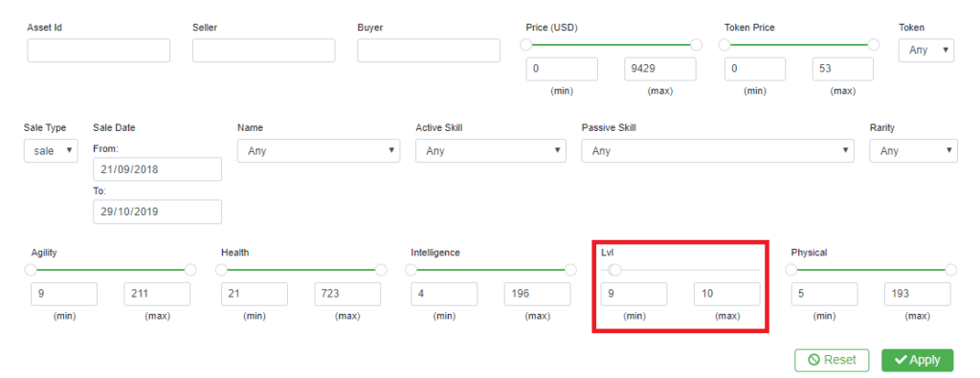Focus the Asset Id input field
Image resolution: width=980 pixels, height=378 pixels.
[99, 51]
